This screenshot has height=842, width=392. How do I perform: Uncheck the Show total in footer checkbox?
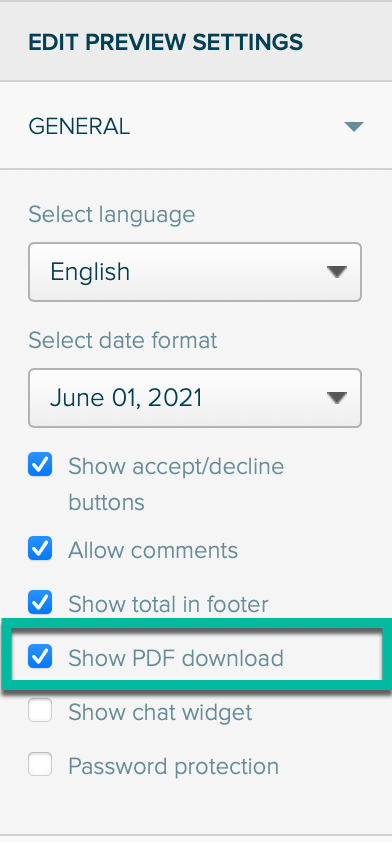(x=40, y=602)
